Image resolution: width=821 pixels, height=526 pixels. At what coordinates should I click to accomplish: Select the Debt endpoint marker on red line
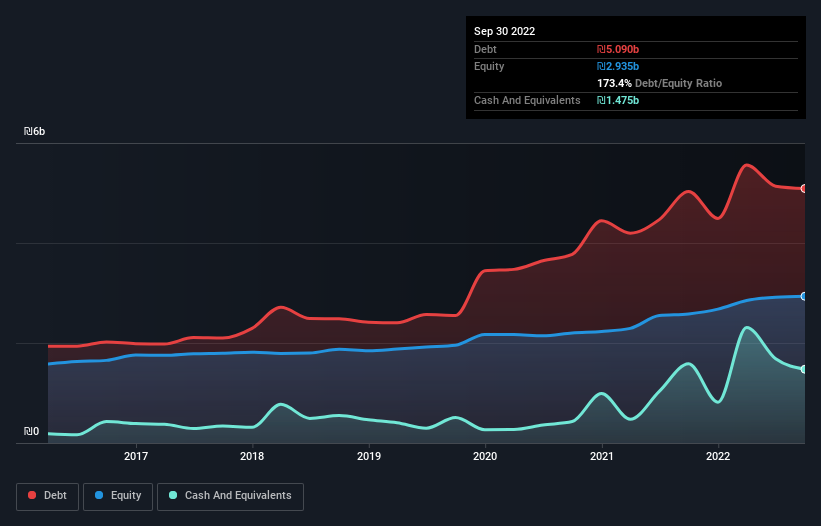pyautogui.click(x=804, y=188)
